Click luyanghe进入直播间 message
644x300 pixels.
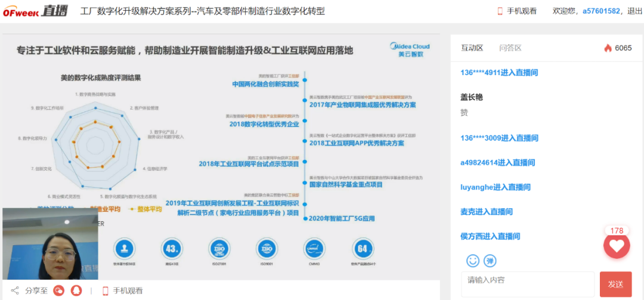point(496,187)
